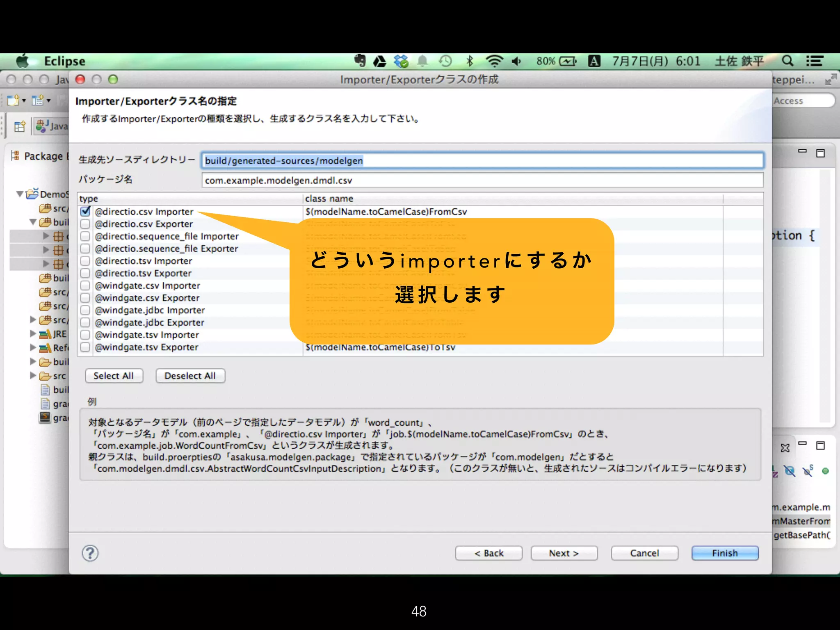This screenshot has height=630, width=840.
Task: Click the volume speaker icon
Action: tap(516, 62)
